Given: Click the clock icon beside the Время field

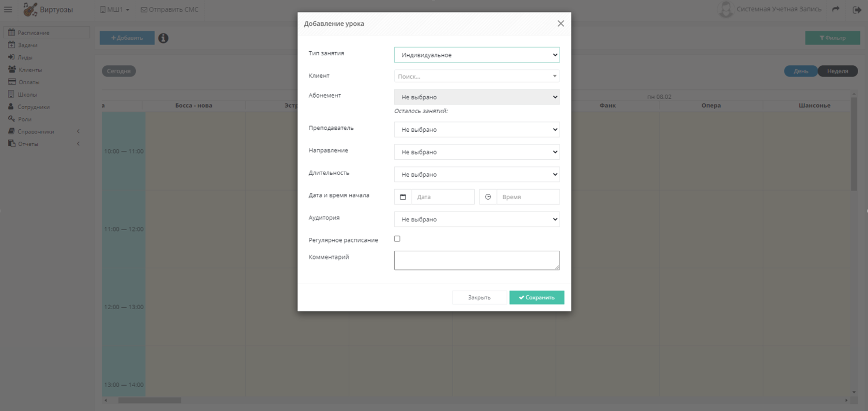Looking at the screenshot, I should click(x=488, y=197).
